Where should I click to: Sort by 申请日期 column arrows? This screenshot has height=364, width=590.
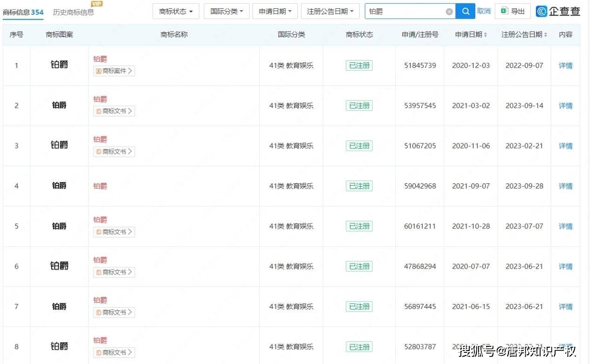coord(486,35)
